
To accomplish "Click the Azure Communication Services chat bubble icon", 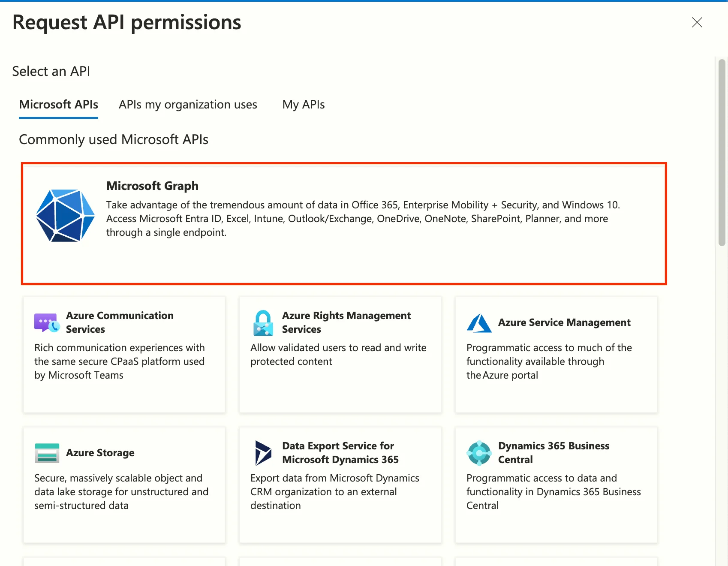I will tap(46, 322).
